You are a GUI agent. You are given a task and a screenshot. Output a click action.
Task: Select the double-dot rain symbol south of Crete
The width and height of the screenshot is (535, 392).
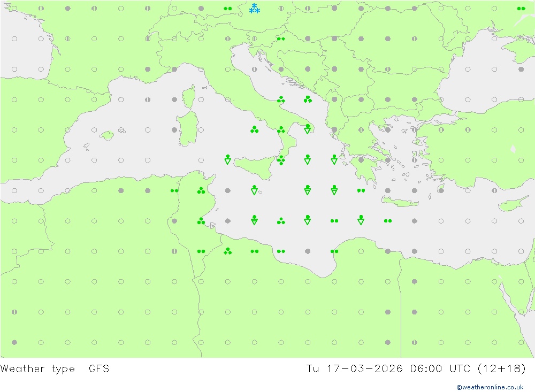click(x=388, y=220)
